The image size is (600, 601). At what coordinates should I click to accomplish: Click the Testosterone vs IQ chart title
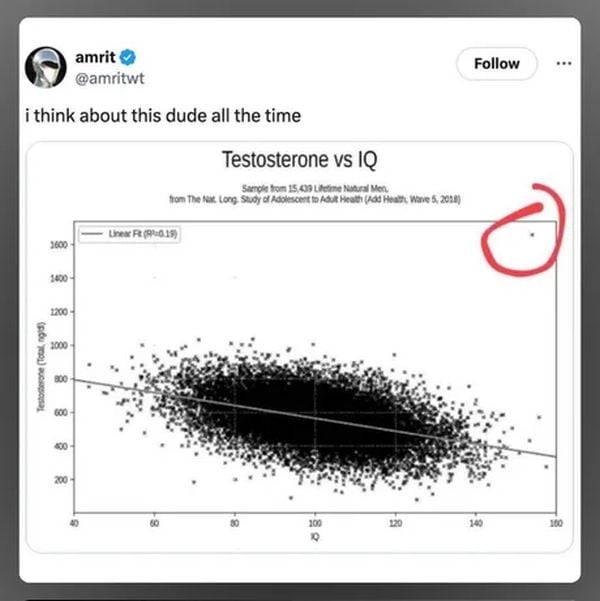pos(300,160)
